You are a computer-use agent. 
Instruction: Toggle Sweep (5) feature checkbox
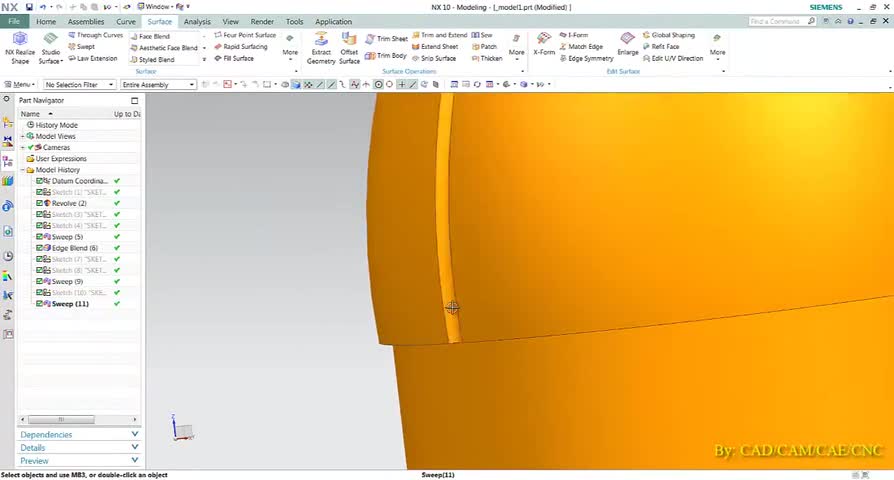pyautogui.click(x=40, y=237)
